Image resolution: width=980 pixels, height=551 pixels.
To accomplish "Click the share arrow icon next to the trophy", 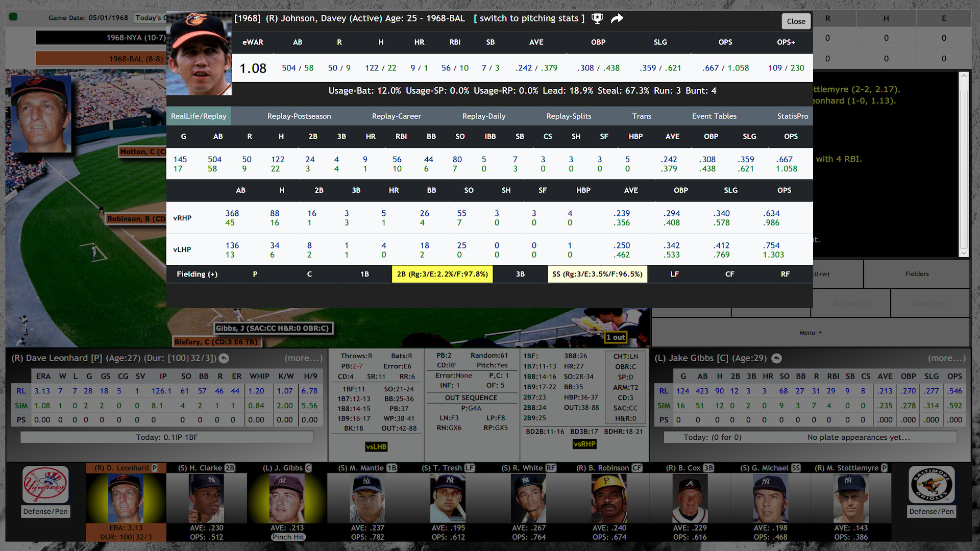I will click(617, 18).
